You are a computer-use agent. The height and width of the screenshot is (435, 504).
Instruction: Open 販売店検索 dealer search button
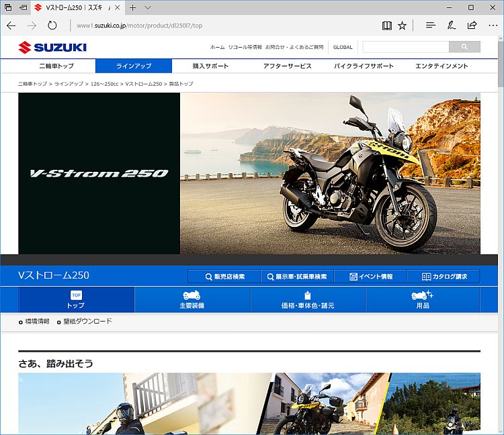(224, 277)
